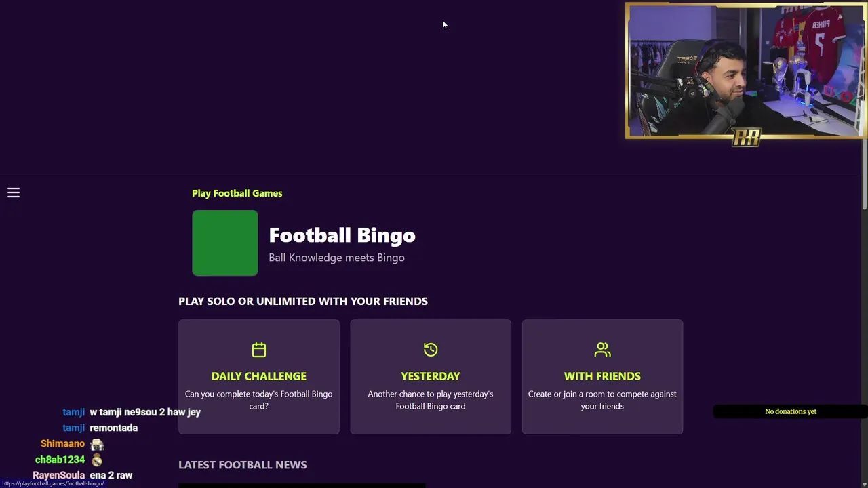Viewport: 868px width, 488px height.
Task: Click the calendar icon in Daily Challenge
Action: pyautogui.click(x=259, y=350)
